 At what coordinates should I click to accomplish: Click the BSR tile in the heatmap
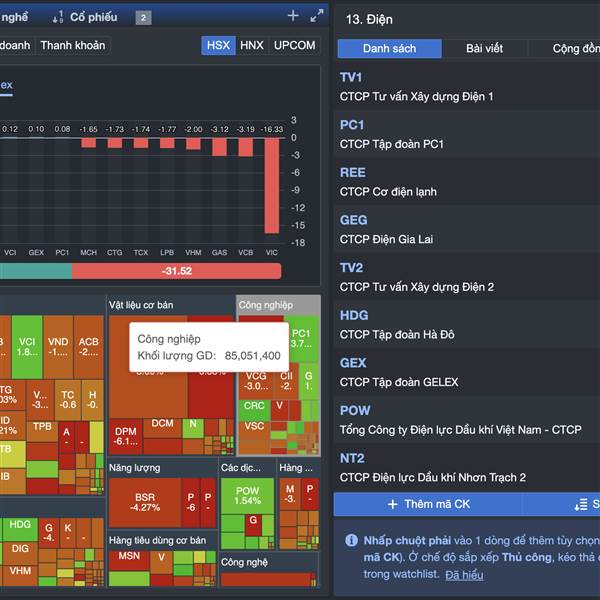point(145,502)
